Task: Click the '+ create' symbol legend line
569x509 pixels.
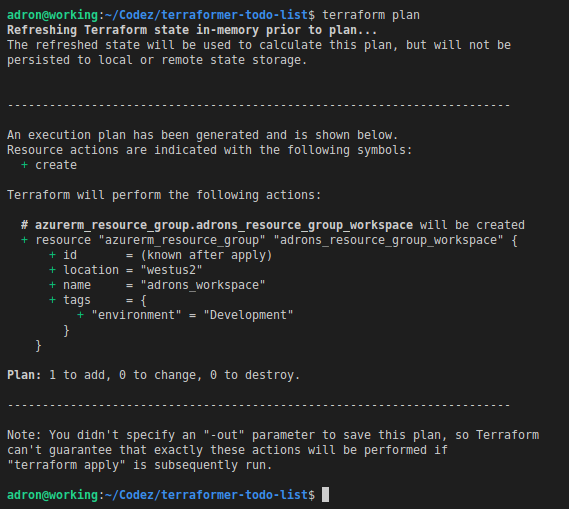Action: click(49, 165)
